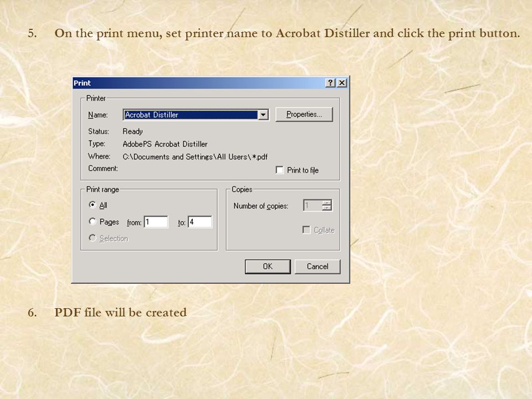The width and height of the screenshot is (532, 399).
Task: Close the Print dialog with X
Action: (342, 83)
